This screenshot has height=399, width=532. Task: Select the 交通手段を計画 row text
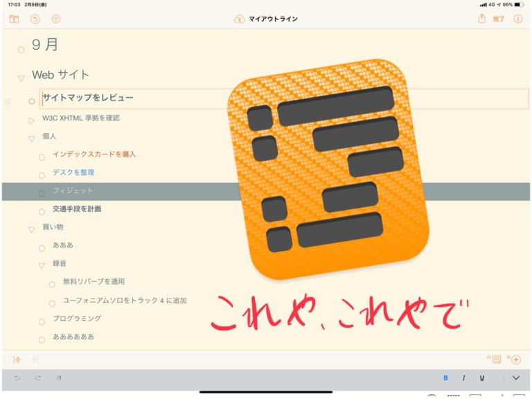pyautogui.click(x=77, y=209)
